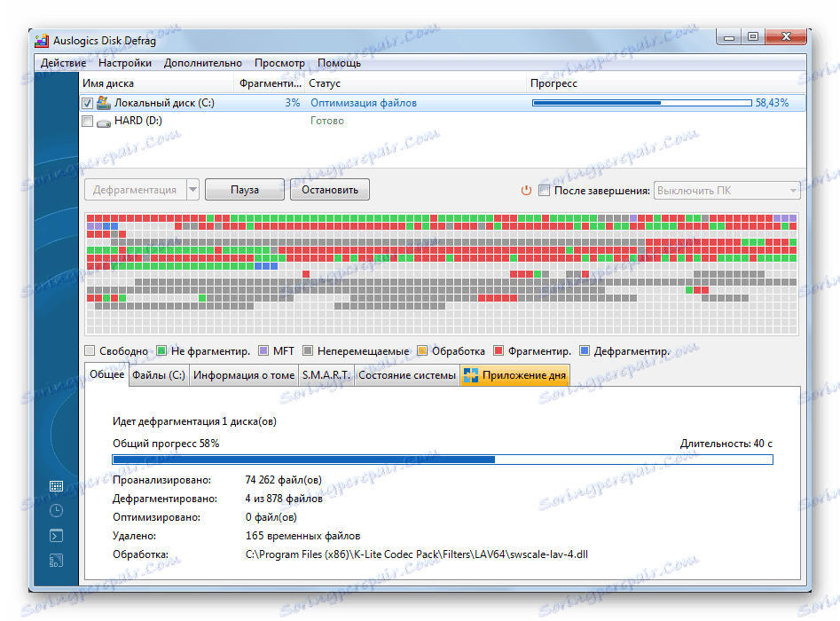Click the Пауза button
The width and height of the screenshot is (840, 621).
244,190
